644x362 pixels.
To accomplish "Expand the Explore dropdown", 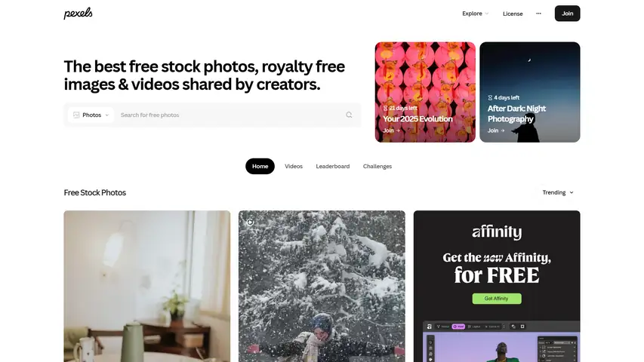I will pos(475,14).
